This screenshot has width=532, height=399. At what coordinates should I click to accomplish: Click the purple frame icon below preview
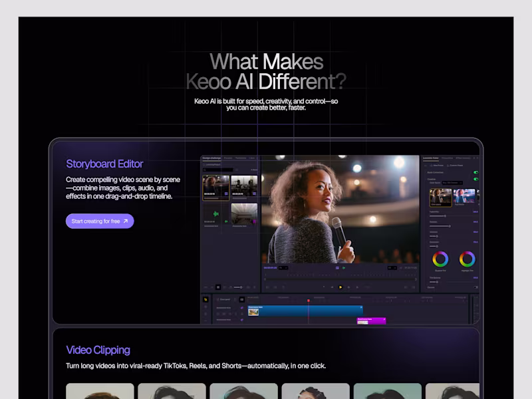[337, 268]
